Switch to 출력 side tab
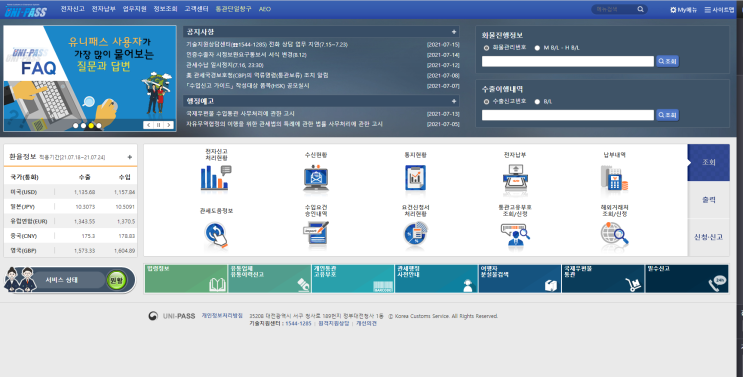Viewport: 743px width, 377px height. click(x=708, y=200)
